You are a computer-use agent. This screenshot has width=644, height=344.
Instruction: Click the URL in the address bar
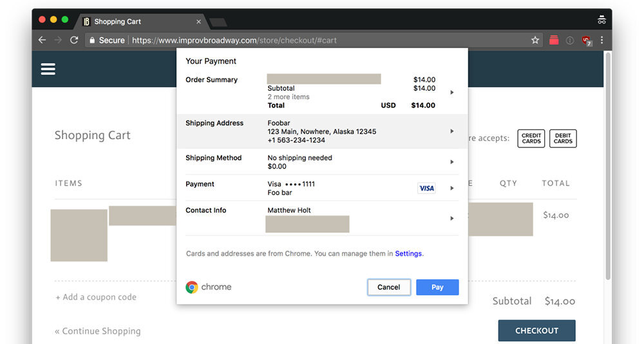234,41
